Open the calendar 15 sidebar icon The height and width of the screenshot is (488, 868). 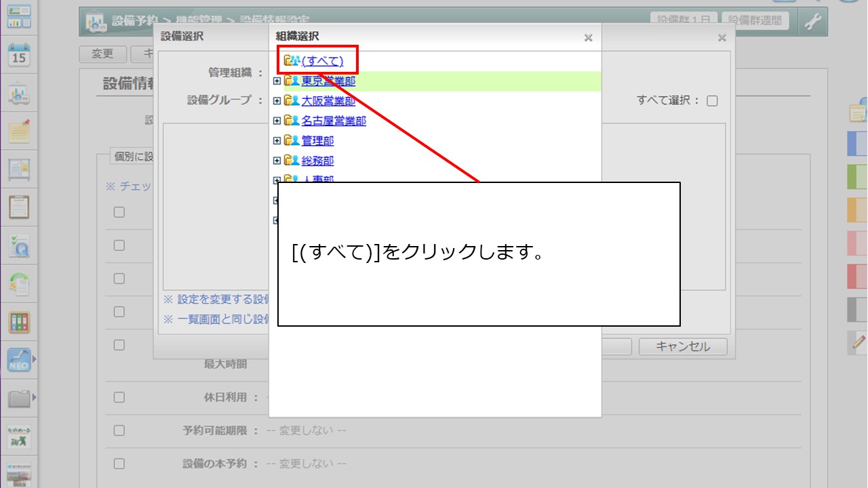19,56
